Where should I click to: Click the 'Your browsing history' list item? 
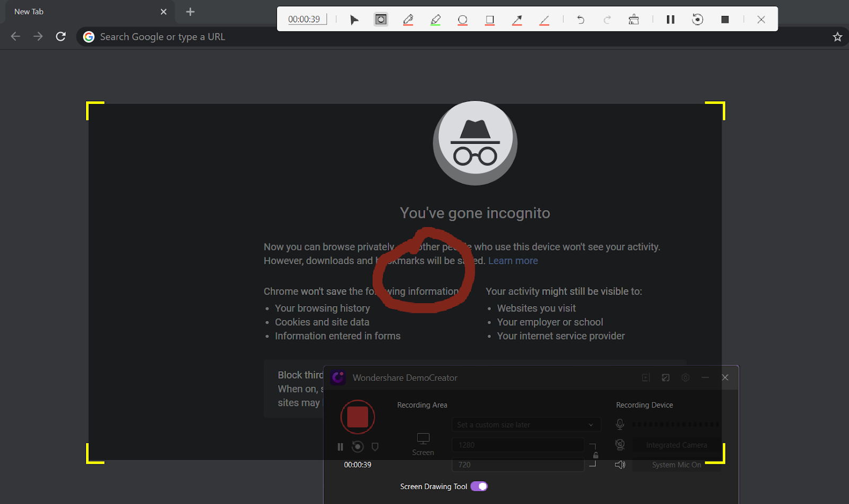[322, 308]
